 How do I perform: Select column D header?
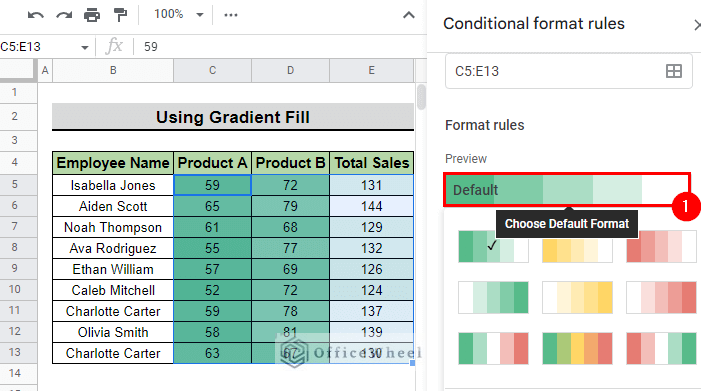pyautogui.click(x=291, y=70)
